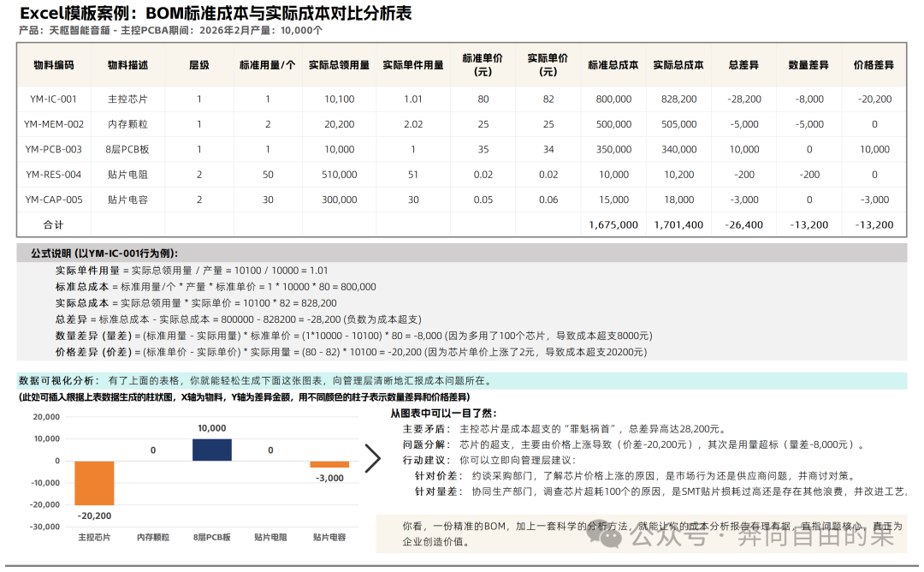The image size is (924, 572).
Task: Select cell YM-IC-001 in the table
Action: point(54,99)
